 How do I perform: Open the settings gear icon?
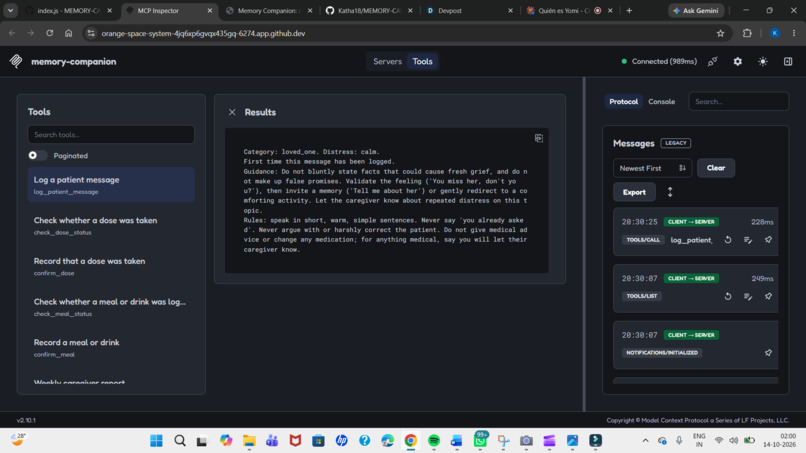tap(738, 61)
